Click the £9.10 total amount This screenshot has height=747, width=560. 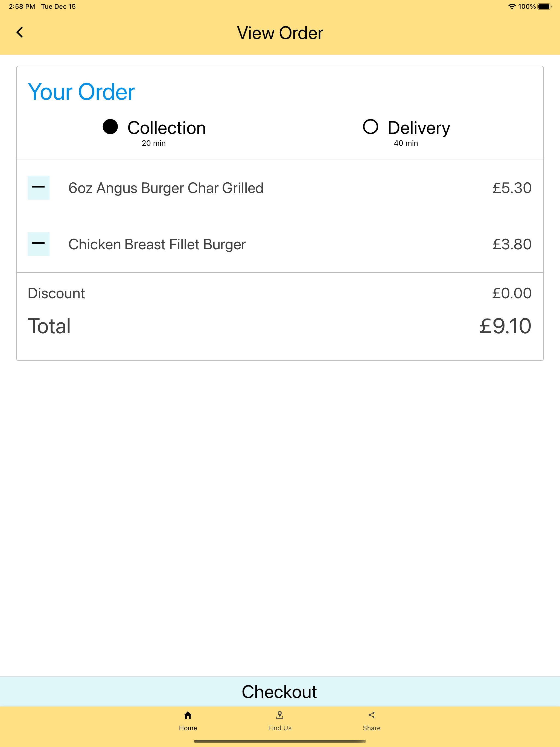(x=505, y=326)
